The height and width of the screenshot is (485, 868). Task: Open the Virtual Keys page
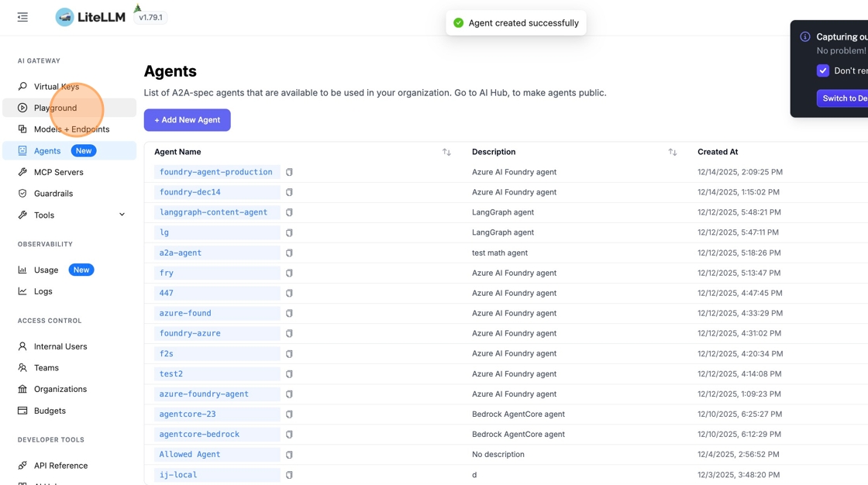tap(56, 87)
